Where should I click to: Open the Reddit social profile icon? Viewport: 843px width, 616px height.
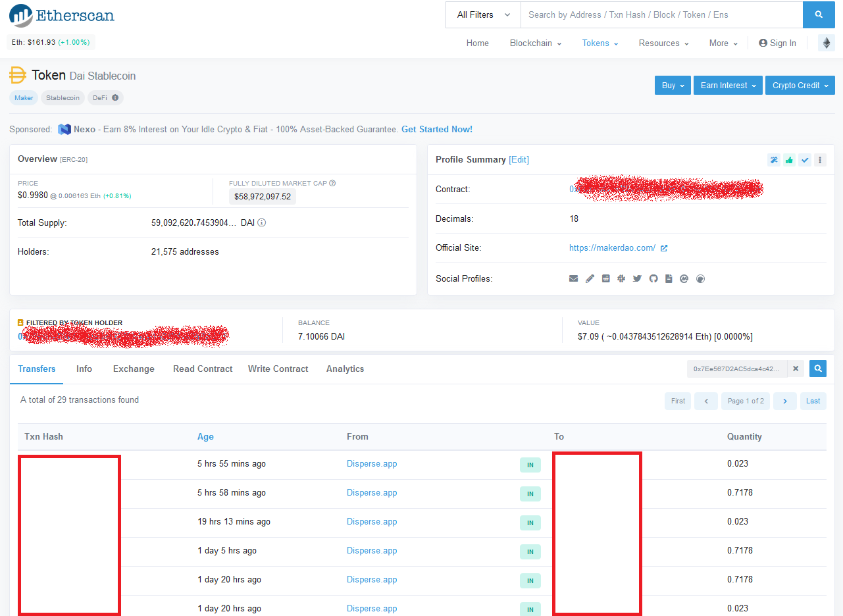point(605,279)
